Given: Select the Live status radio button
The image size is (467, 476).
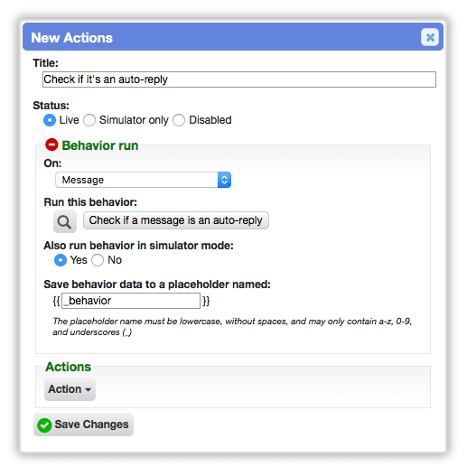Looking at the screenshot, I should (50, 120).
